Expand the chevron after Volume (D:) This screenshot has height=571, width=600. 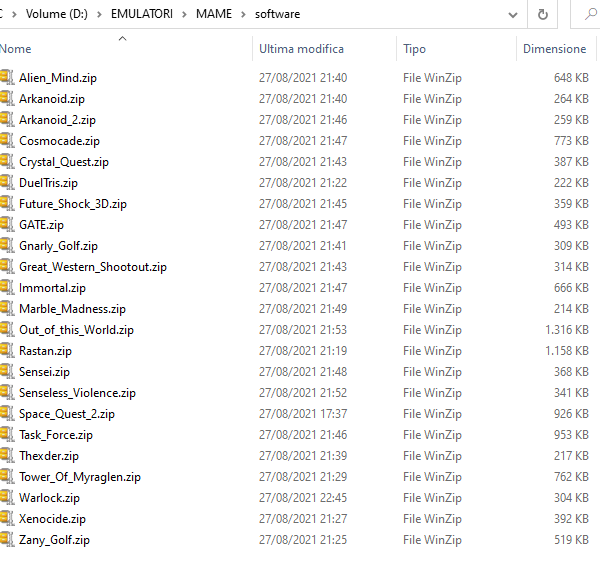pyautogui.click(x=99, y=15)
